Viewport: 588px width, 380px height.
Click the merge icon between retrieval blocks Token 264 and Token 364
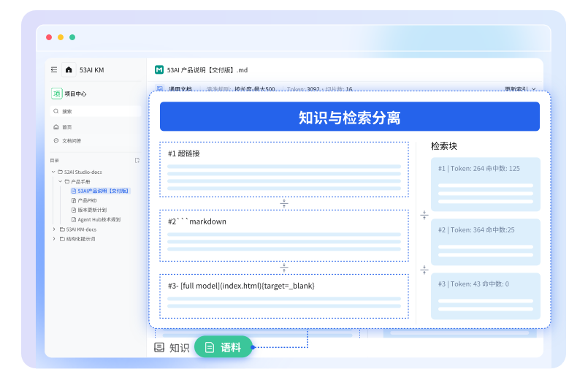(424, 215)
